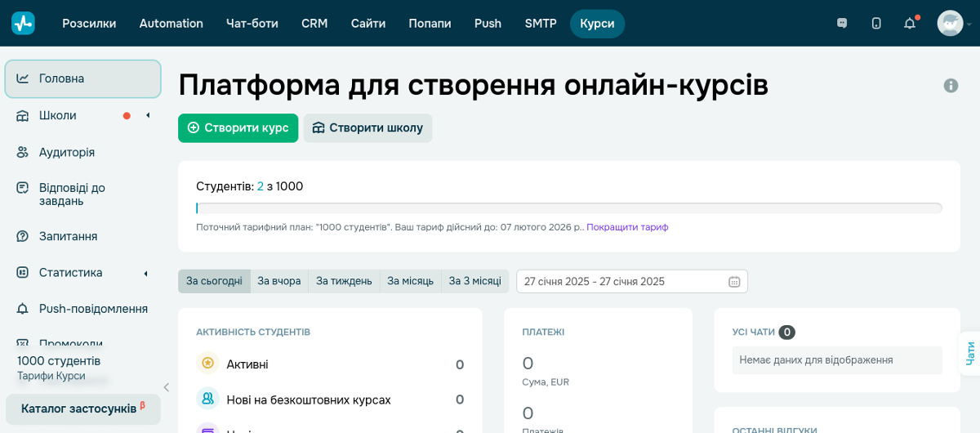Expand the Школи submenu arrow
This screenshot has width=980, height=433.
[148, 115]
